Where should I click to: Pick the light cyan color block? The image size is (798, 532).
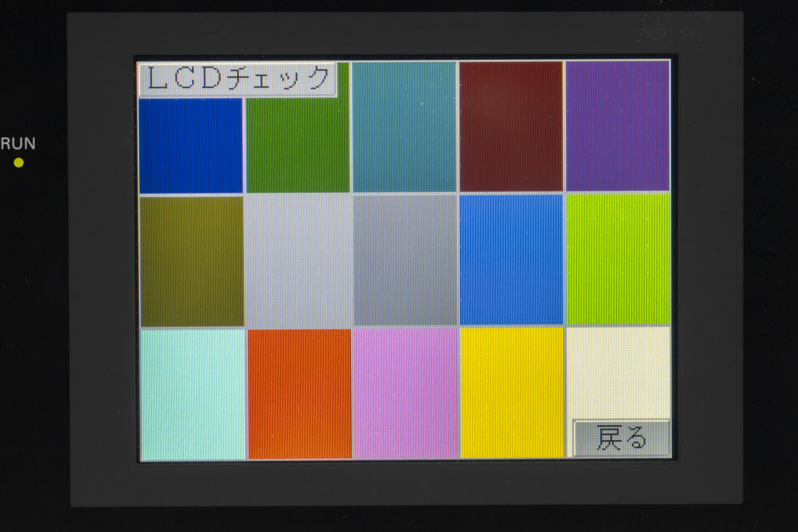click(x=193, y=395)
